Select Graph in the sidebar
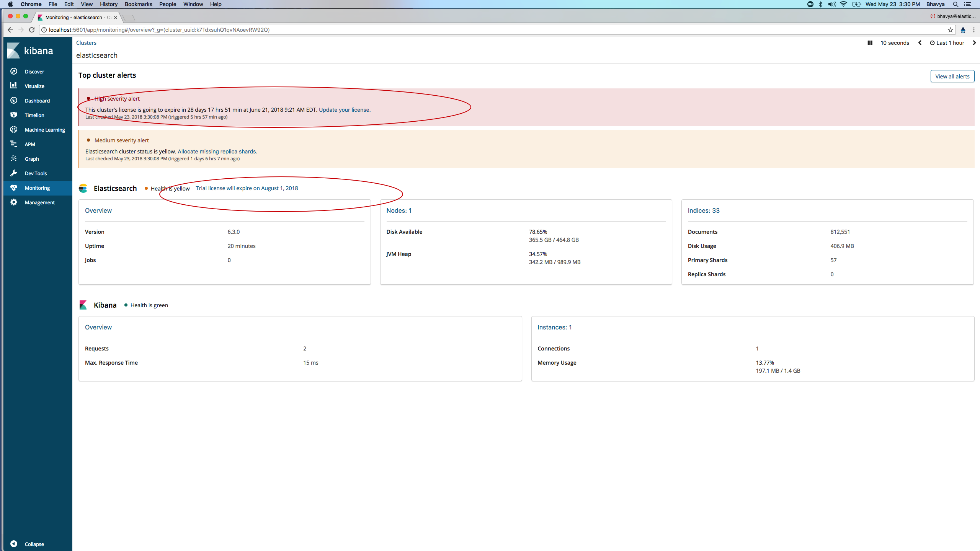Viewport: 980px width, 551px height. (31, 158)
